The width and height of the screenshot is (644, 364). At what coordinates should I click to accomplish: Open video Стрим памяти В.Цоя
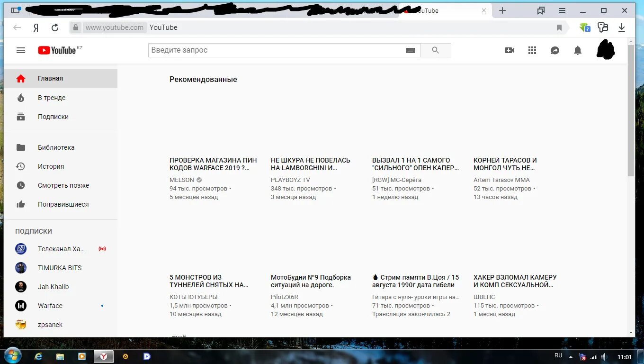point(416,281)
